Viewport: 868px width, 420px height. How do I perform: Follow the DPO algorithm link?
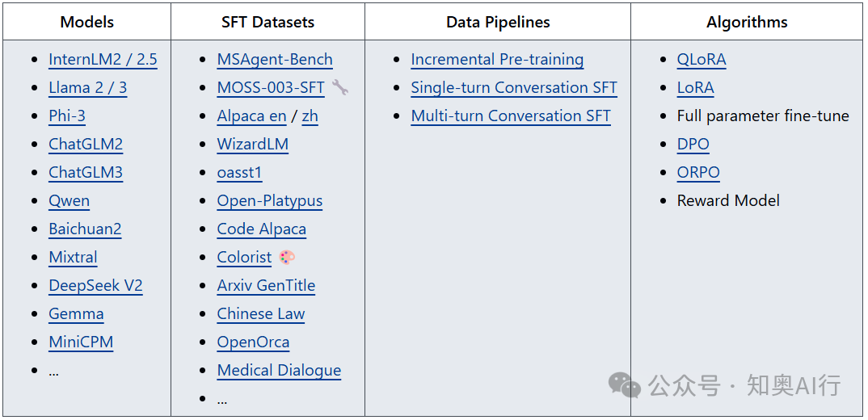tap(693, 145)
